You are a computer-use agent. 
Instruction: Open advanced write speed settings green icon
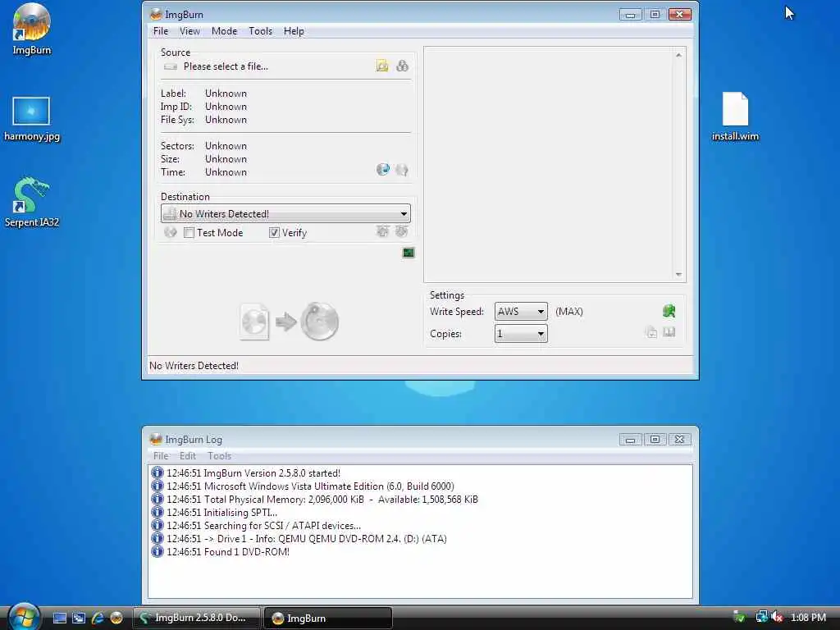pos(669,311)
